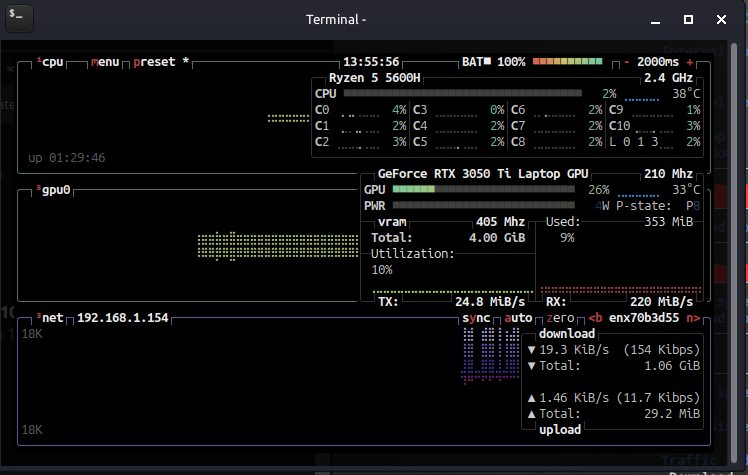Click the clock showing 13:55:56
The width and height of the screenshot is (748, 475).
click(x=370, y=62)
